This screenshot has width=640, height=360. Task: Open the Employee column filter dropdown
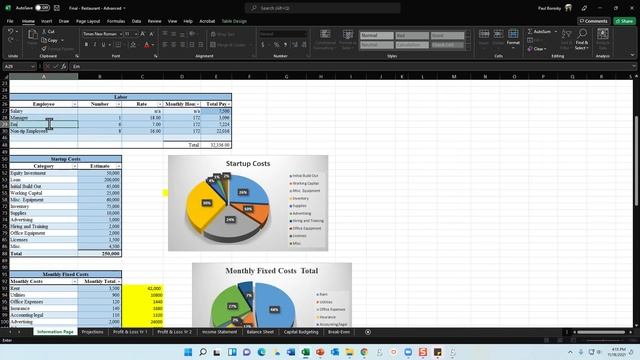click(x=75, y=104)
